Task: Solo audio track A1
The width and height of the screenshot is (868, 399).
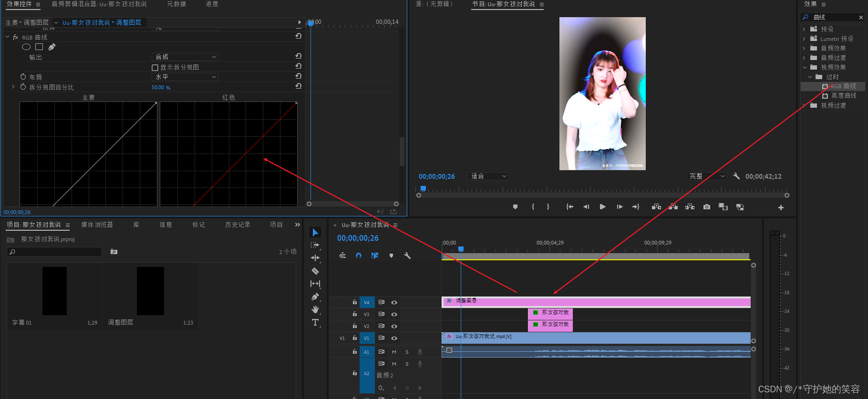Action: point(407,352)
